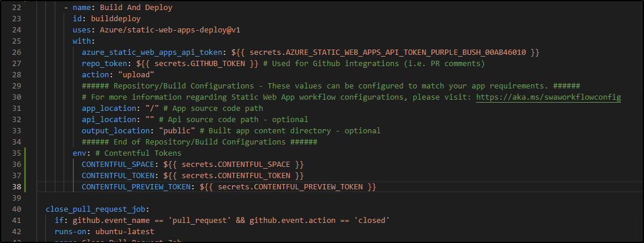This screenshot has height=243, width=644.
Task: Click the close_pull_request_job key
Action: point(95,209)
